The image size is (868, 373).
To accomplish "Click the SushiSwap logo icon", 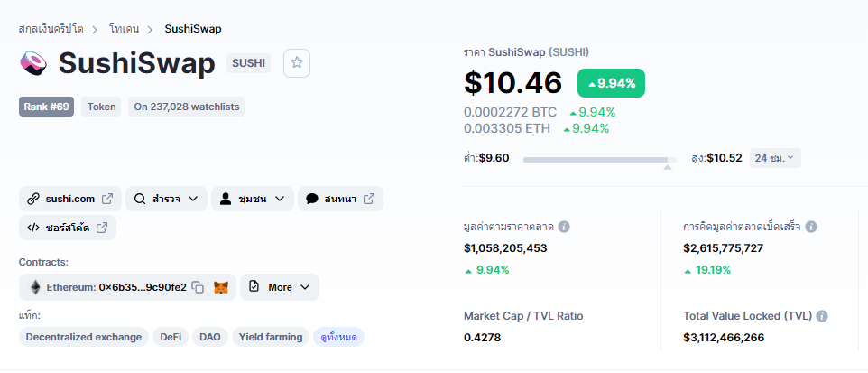I will pyautogui.click(x=32, y=63).
